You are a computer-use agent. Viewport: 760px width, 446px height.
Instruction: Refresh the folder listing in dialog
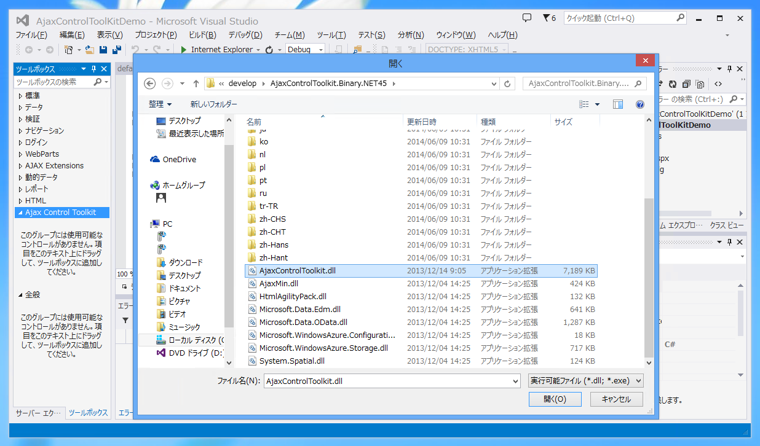507,83
